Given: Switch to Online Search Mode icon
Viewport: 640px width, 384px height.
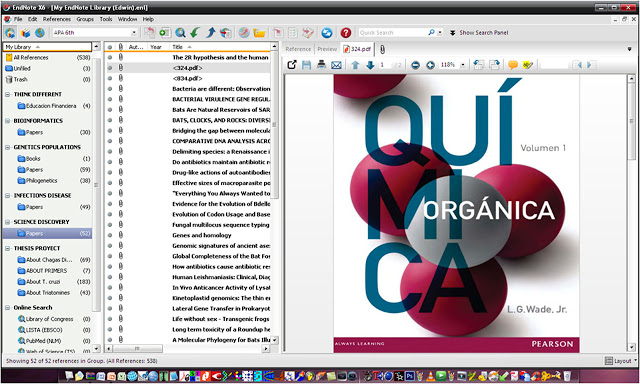Looking at the screenshot, I should tap(40, 33).
